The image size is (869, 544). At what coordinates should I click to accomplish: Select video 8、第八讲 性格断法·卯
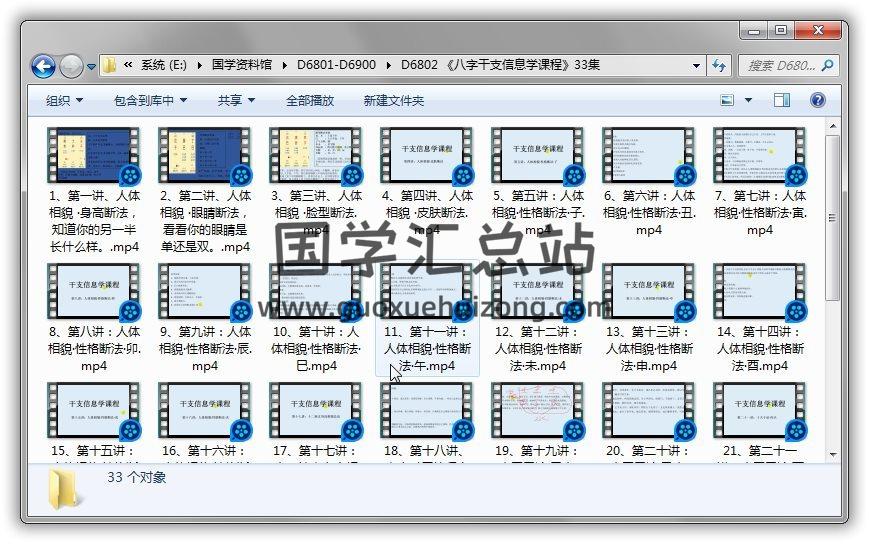(x=94, y=318)
